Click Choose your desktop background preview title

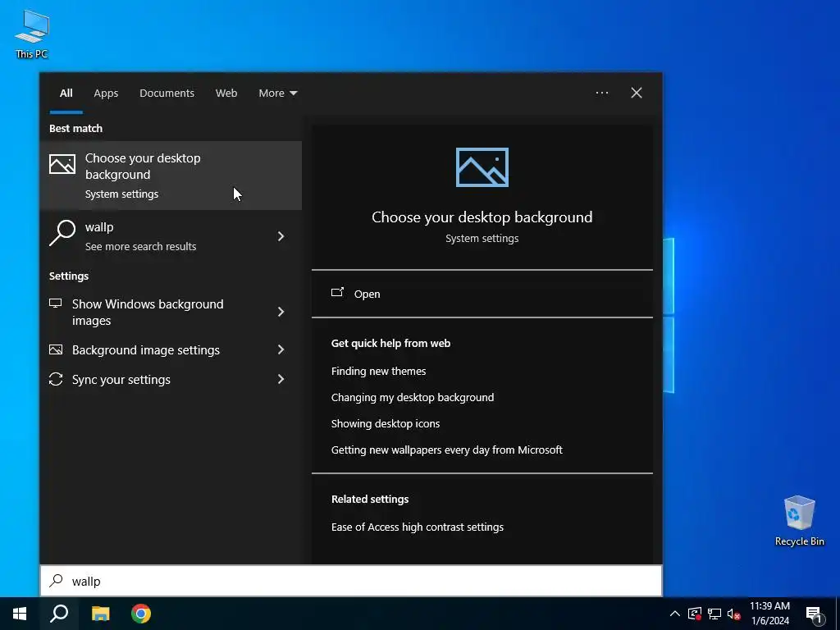(x=482, y=217)
